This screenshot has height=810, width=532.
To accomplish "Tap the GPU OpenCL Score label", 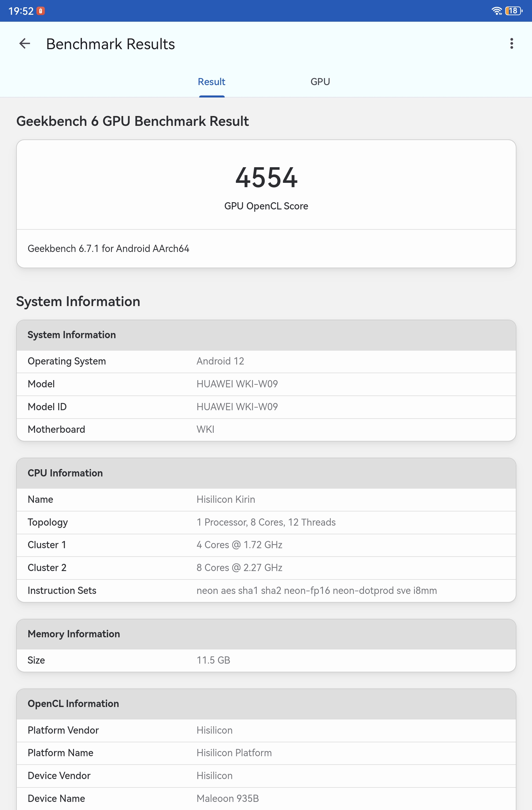I will point(266,206).
